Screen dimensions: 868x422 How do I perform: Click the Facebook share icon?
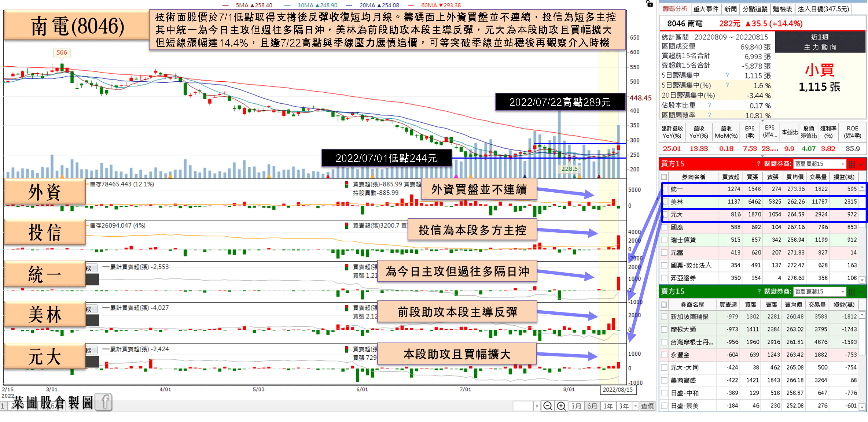(104, 402)
